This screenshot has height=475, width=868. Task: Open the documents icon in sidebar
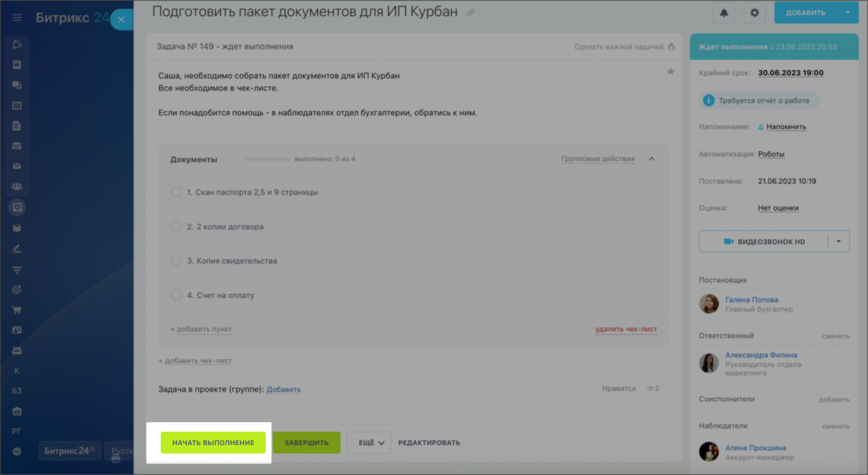[x=17, y=126]
